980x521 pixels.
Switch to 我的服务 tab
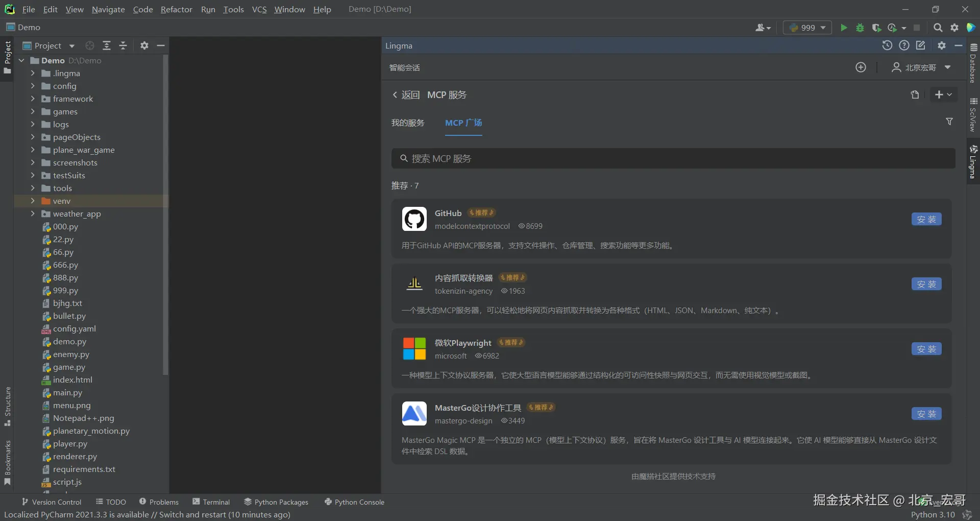coord(408,123)
